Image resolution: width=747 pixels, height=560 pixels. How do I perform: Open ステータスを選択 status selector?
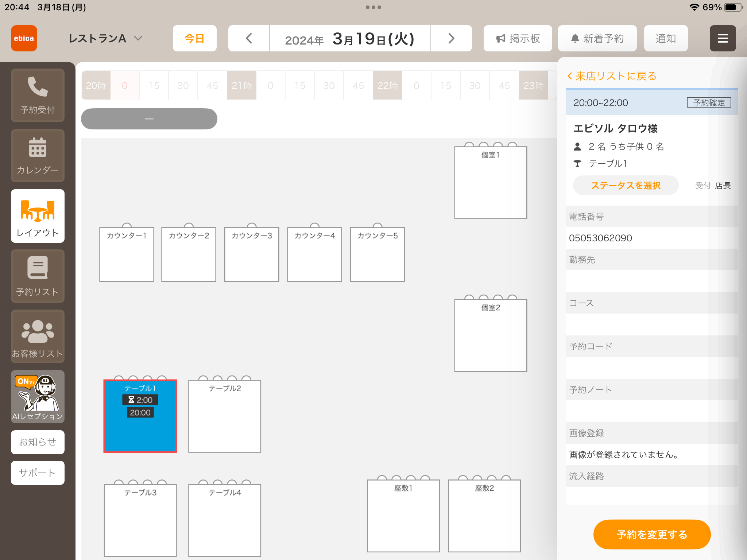click(x=626, y=186)
